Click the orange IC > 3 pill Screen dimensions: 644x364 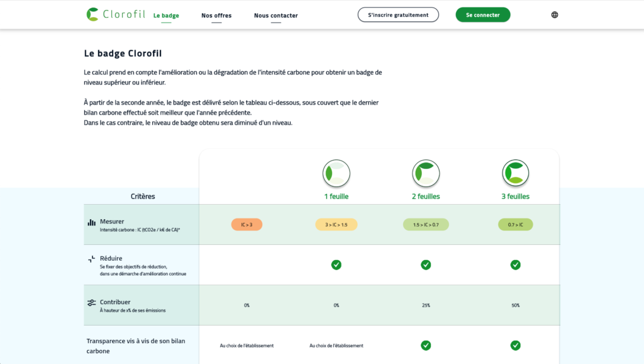[x=247, y=225]
